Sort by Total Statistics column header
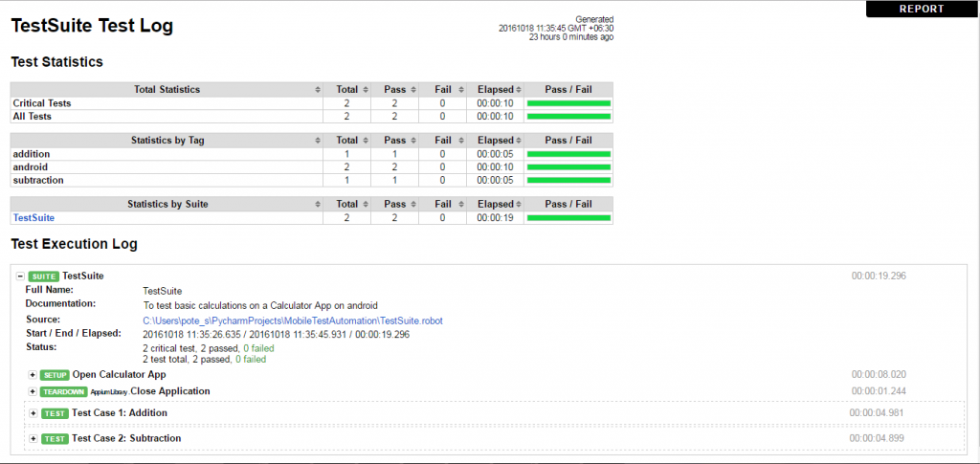Viewport: 980px width, 464px height. [167, 89]
